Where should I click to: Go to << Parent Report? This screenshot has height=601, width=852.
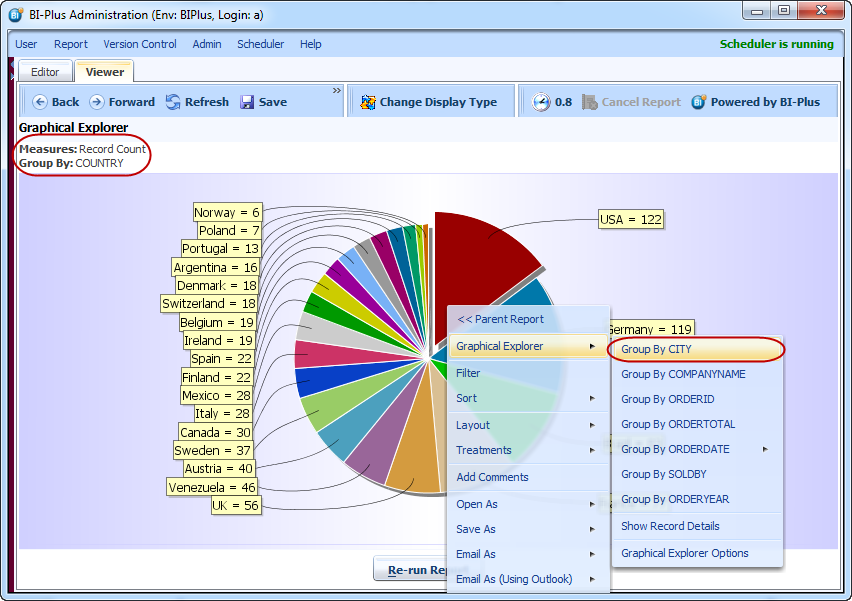click(500, 319)
